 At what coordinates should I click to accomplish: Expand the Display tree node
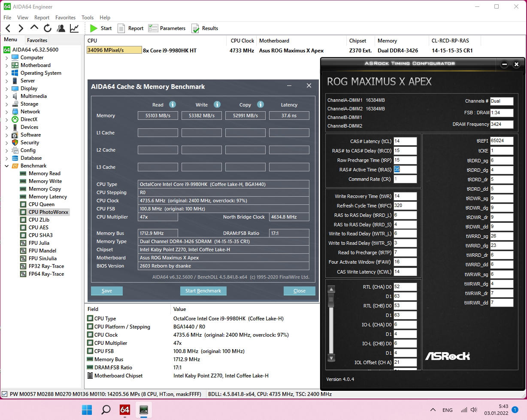pos(6,88)
